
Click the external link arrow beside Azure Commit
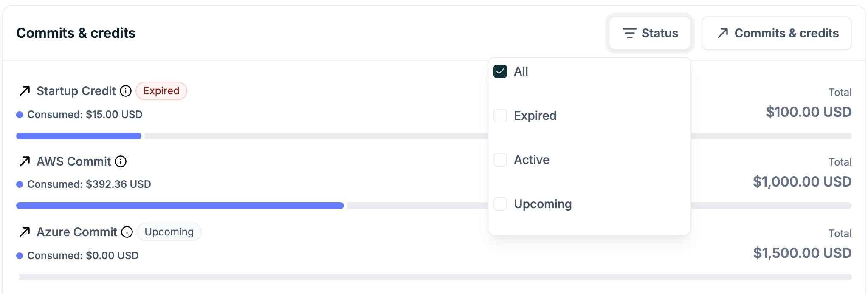[x=24, y=232]
